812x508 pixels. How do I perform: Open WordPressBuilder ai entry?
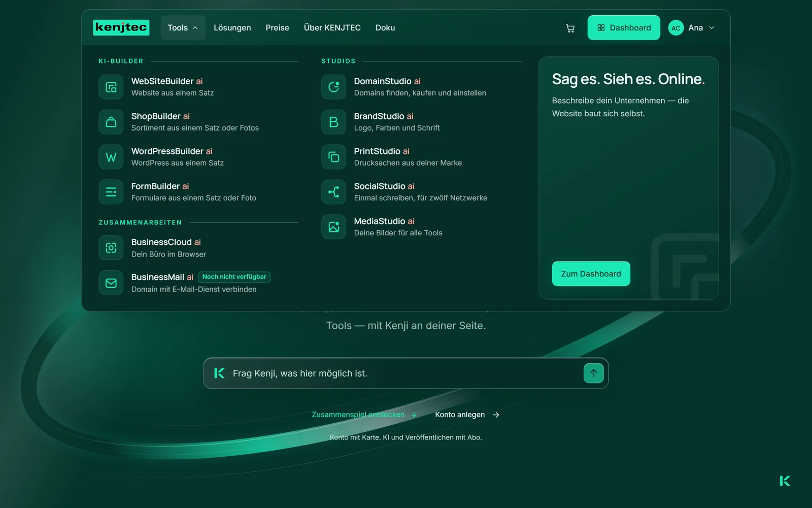coord(198,157)
